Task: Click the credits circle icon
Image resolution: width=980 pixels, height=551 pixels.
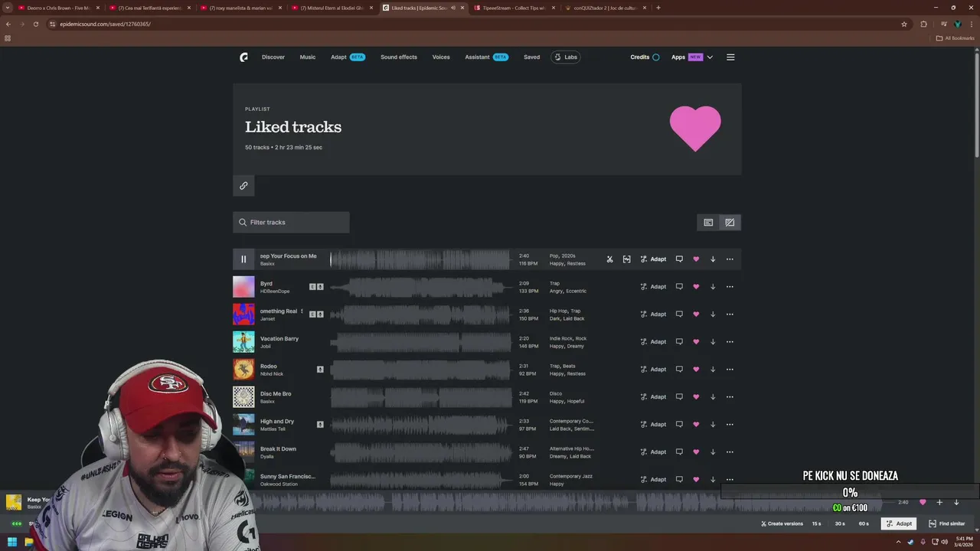Action: pos(655,57)
